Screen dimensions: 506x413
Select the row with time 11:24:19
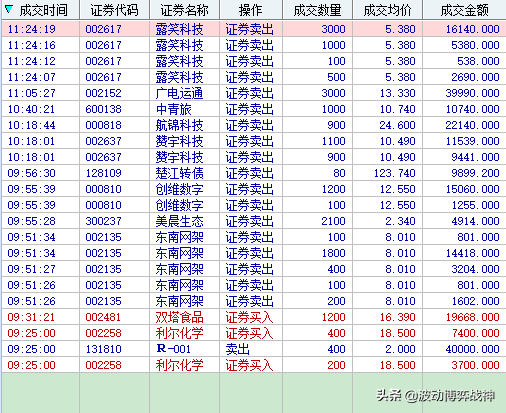pos(254,29)
